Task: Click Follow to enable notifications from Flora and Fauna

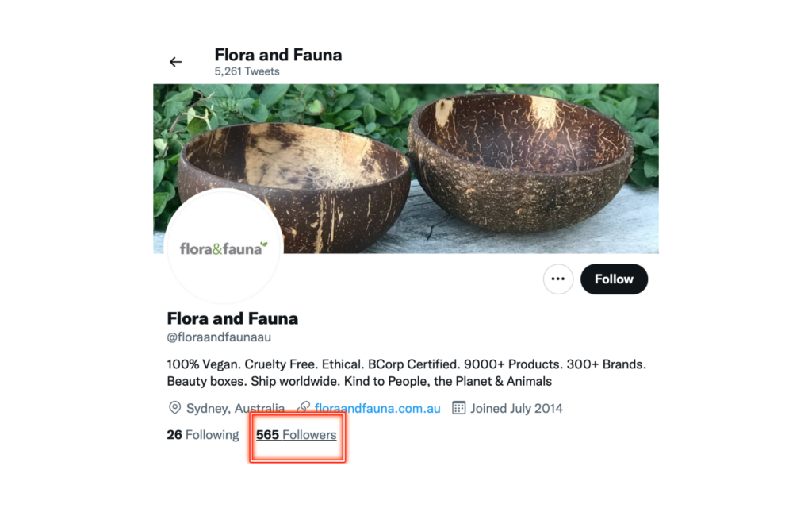Action: coord(614,279)
